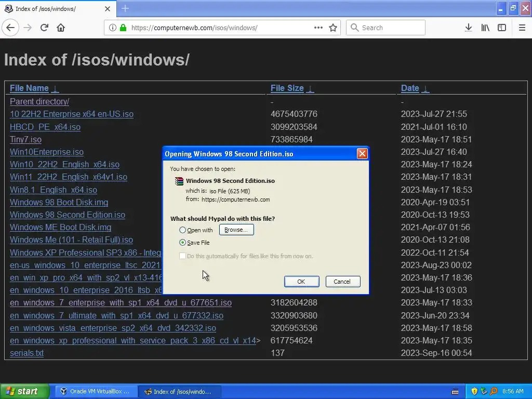532x399 pixels.
Task: Open Win11_22H2_English_x64v1.iso link
Action: tap(69, 177)
